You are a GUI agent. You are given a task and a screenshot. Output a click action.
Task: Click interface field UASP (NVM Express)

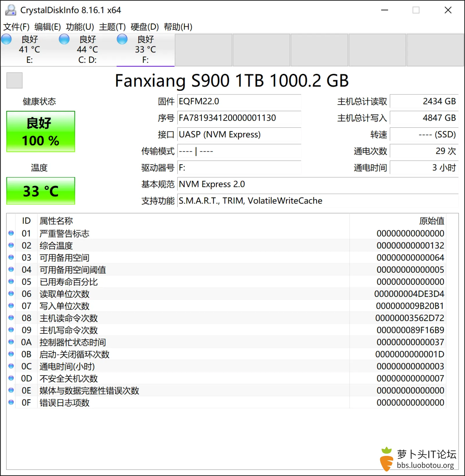(x=239, y=135)
